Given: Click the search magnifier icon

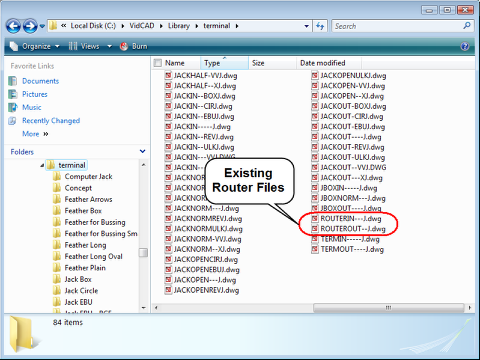Looking at the screenshot, I should [467, 26].
